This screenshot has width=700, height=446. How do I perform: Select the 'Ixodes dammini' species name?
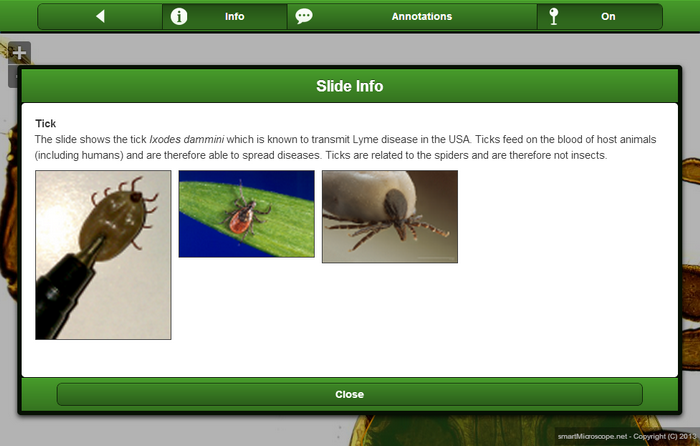pyautogui.click(x=187, y=139)
